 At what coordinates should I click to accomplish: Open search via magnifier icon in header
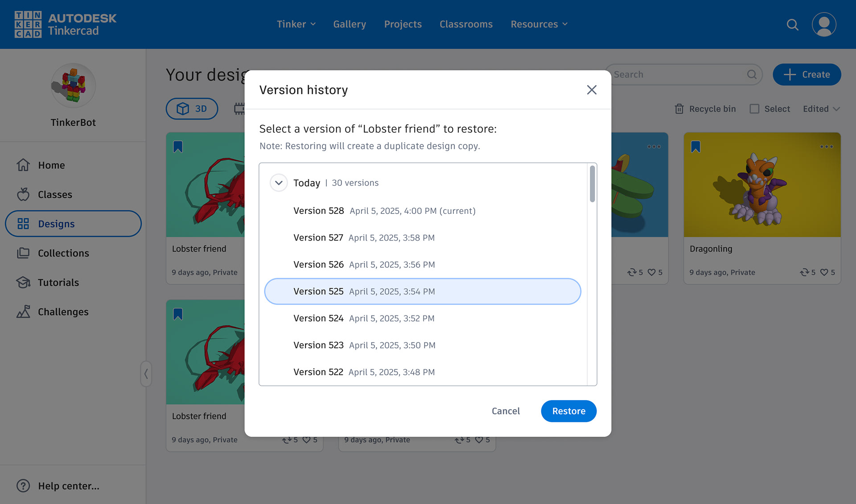point(792,25)
